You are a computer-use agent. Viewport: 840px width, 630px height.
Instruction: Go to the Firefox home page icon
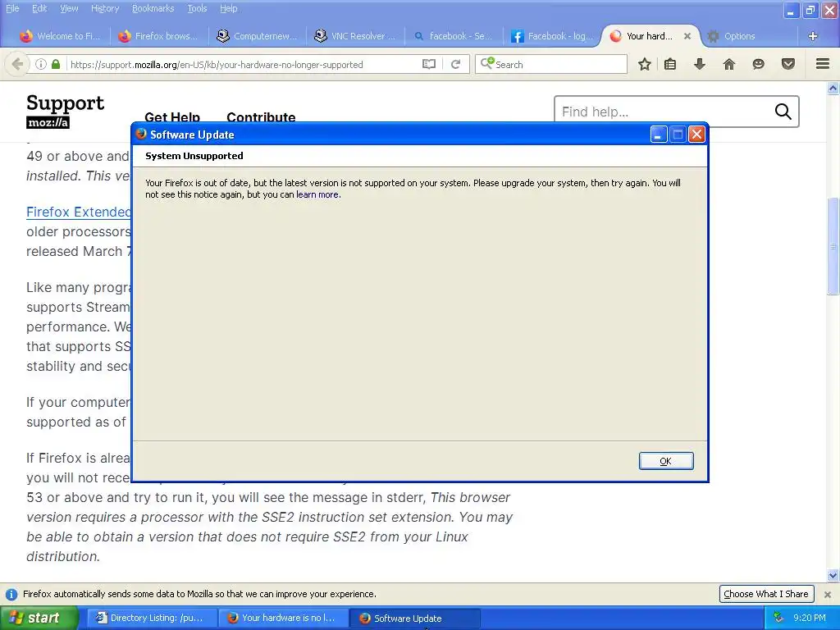728,64
